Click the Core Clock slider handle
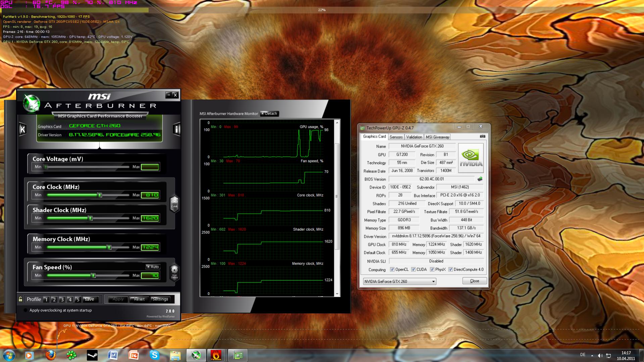This screenshot has height=362, width=644. [100, 195]
